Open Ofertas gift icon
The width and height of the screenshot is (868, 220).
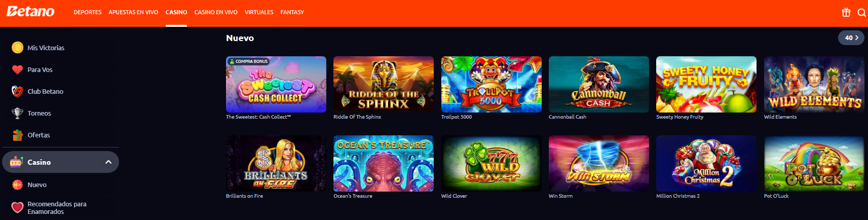pos(17,135)
